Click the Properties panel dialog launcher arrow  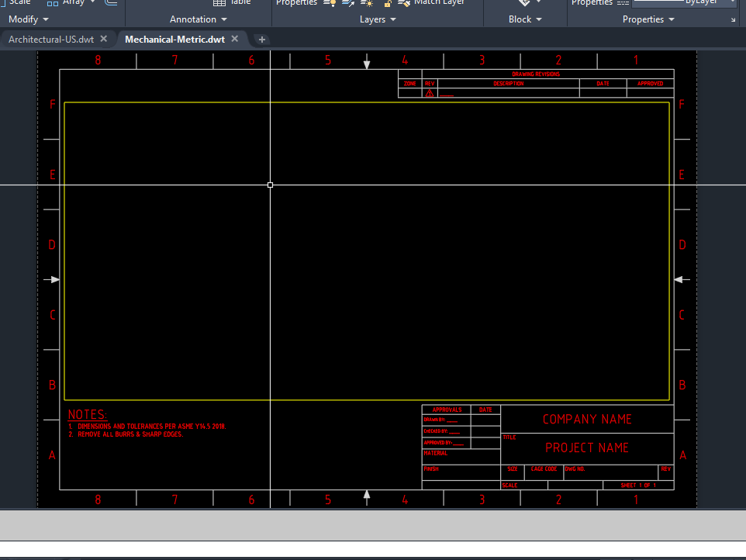(x=732, y=20)
